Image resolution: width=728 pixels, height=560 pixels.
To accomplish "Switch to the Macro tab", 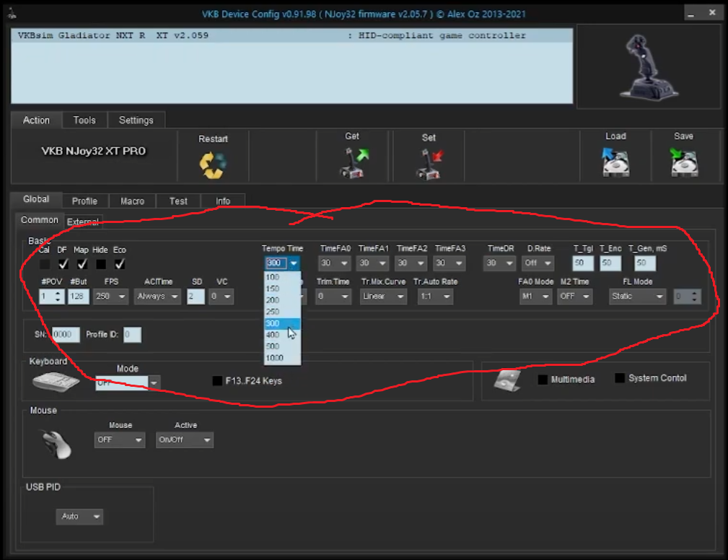I will 132,201.
